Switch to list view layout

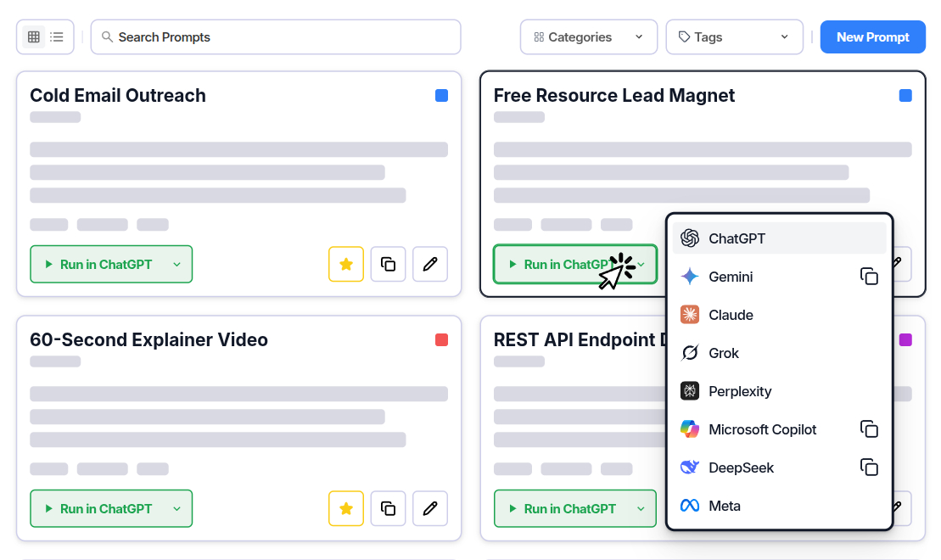point(56,36)
